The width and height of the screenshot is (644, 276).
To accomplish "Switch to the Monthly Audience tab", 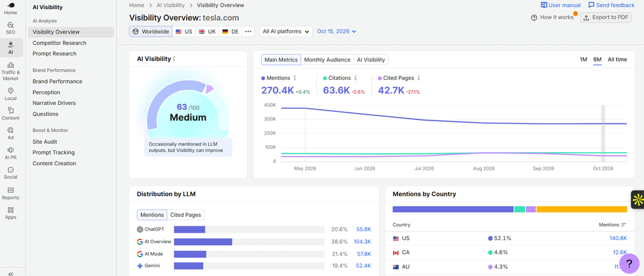I will (x=327, y=60).
